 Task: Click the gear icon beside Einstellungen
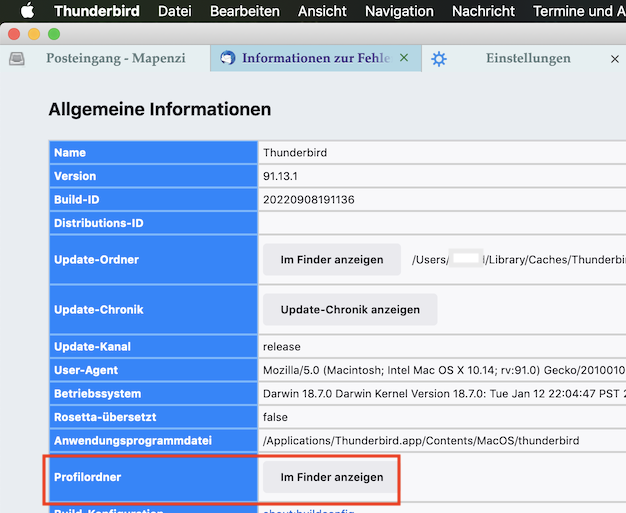pos(439,59)
